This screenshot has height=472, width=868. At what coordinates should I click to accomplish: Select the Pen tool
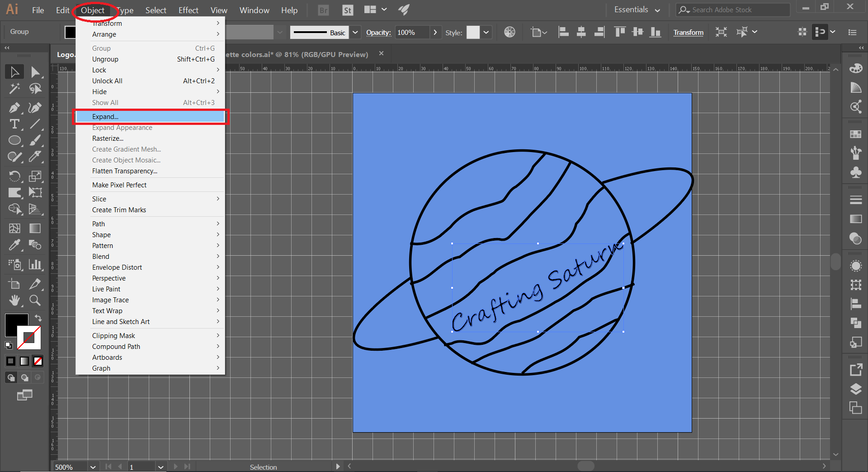click(x=14, y=108)
